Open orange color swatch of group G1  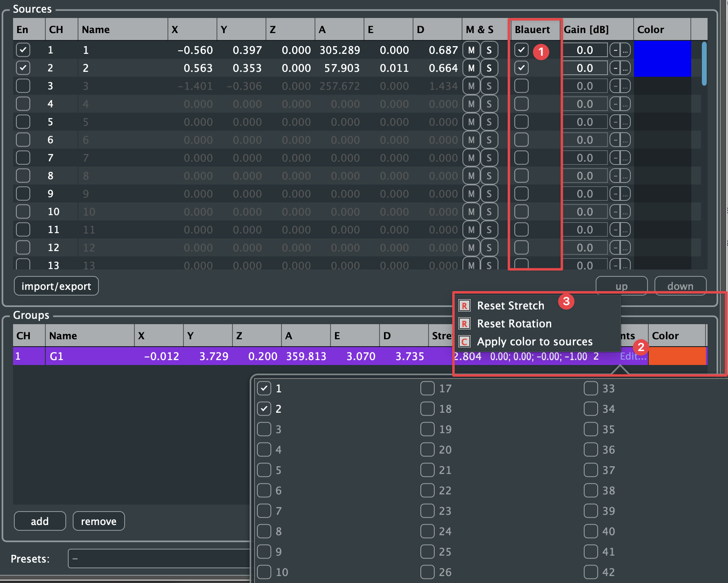(x=677, y=356)
